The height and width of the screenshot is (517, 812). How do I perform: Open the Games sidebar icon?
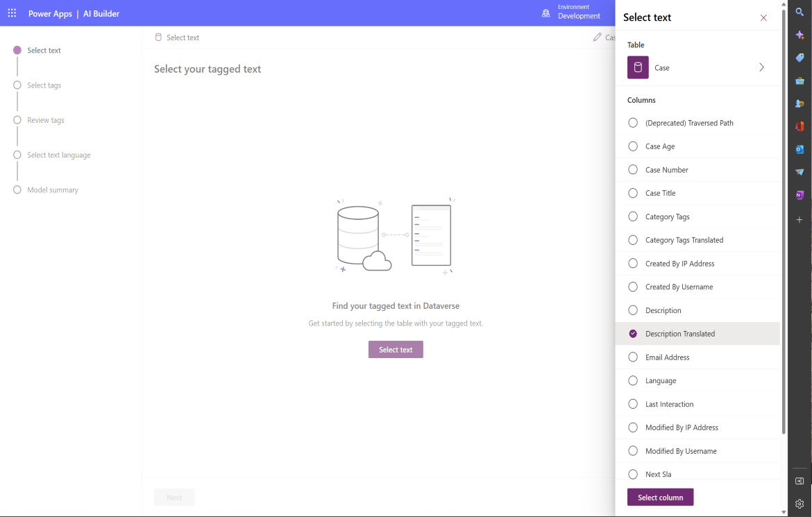(800, 103)
